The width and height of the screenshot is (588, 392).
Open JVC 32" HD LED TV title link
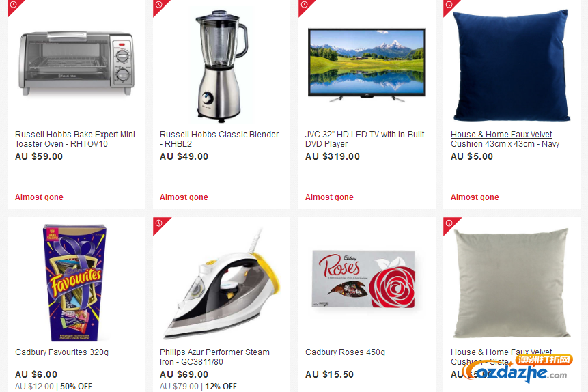tap(365, 139)
